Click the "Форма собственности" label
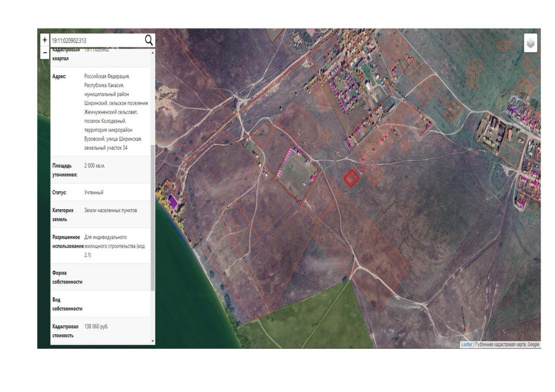555x392 pixels. 67,278
